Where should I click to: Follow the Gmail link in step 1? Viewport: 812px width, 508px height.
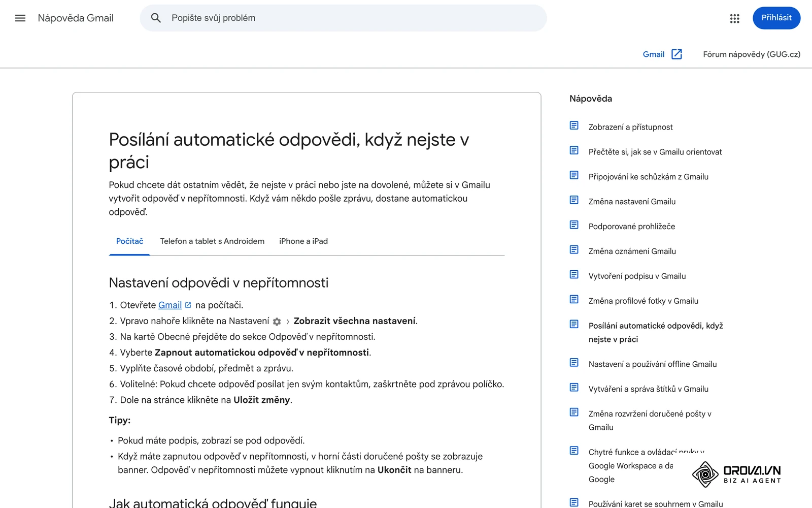[x=170, y=305]
